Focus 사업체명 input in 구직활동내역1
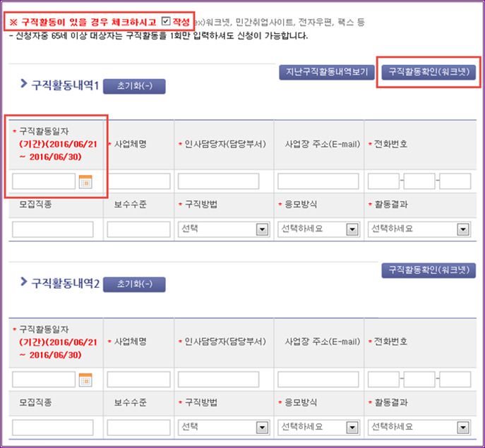Image resolution: width=485 pixels, height=448 pixels. coord(138,181)
